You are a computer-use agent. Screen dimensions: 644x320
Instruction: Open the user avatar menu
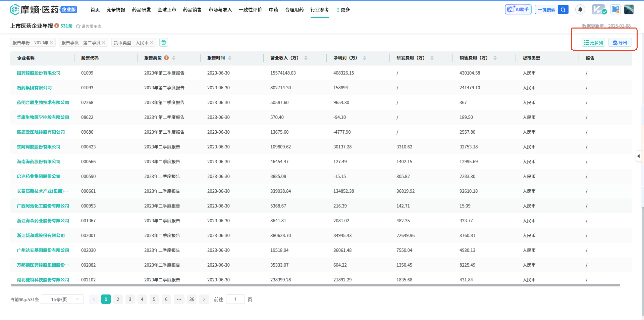629,9
